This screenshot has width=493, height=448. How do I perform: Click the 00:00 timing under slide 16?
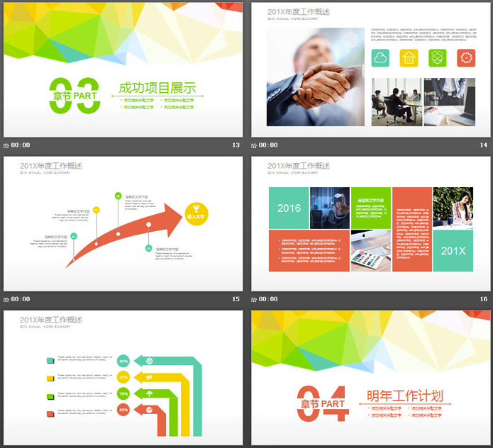(x=268, y=299)
